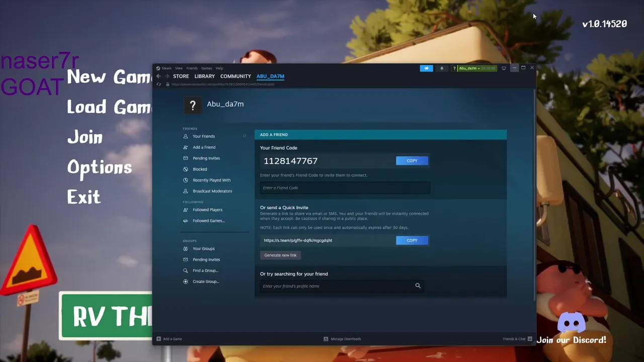Click Exit in the game menu

pyautogui.click(x=84, y=197)
